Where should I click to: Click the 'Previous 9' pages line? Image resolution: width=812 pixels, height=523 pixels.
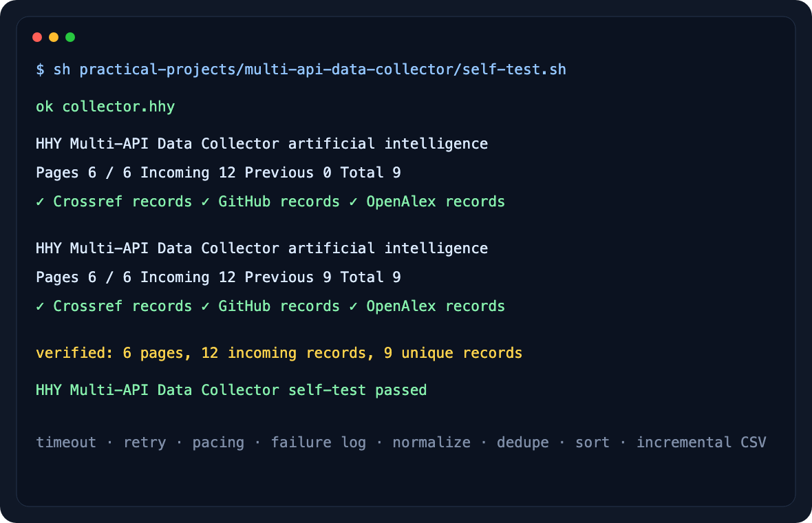(x=218, y=277)
